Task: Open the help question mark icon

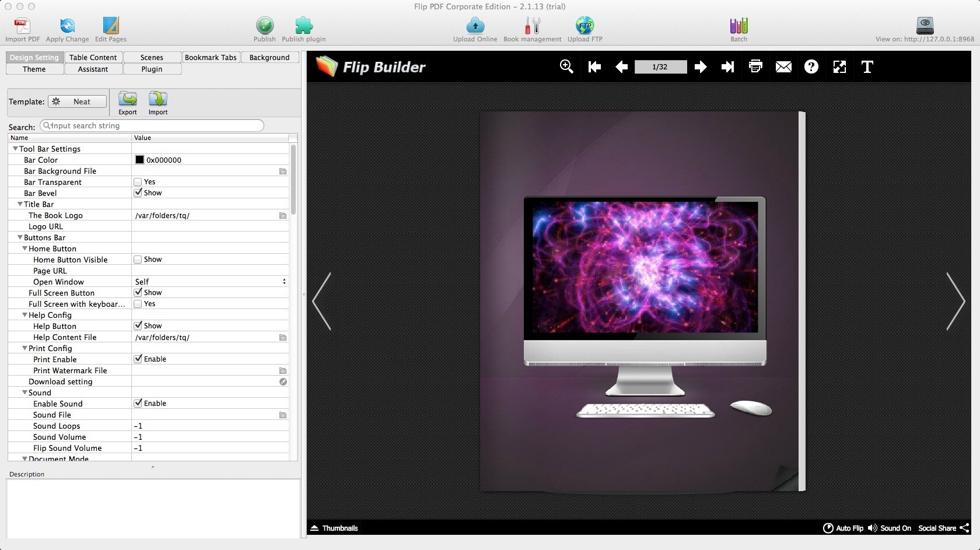Action: point(811,67)
